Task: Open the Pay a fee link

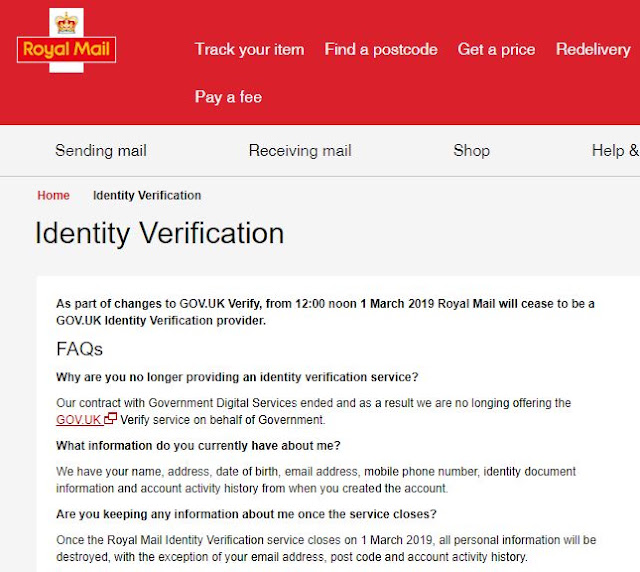Action: tap(228, 97)
